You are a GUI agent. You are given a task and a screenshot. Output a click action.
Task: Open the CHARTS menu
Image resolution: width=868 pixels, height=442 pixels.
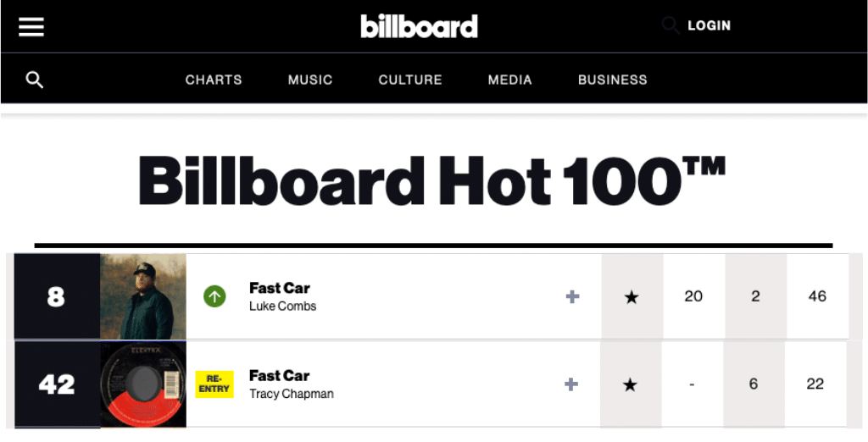click(x=214, y=80)
